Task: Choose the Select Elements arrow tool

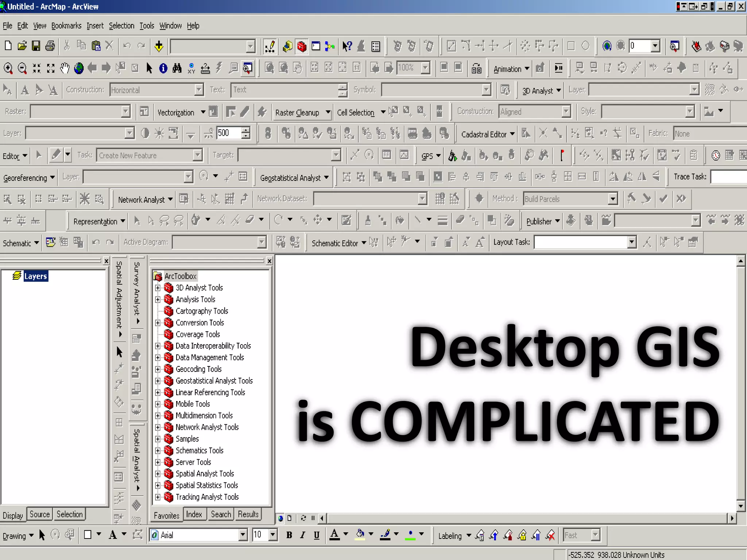Action: point(149,68)
